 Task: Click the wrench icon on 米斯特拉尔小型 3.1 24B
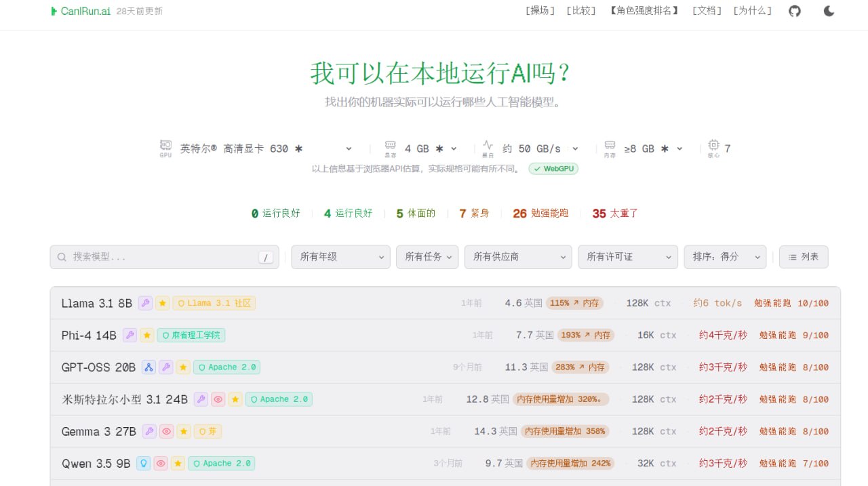click(201, 400)
